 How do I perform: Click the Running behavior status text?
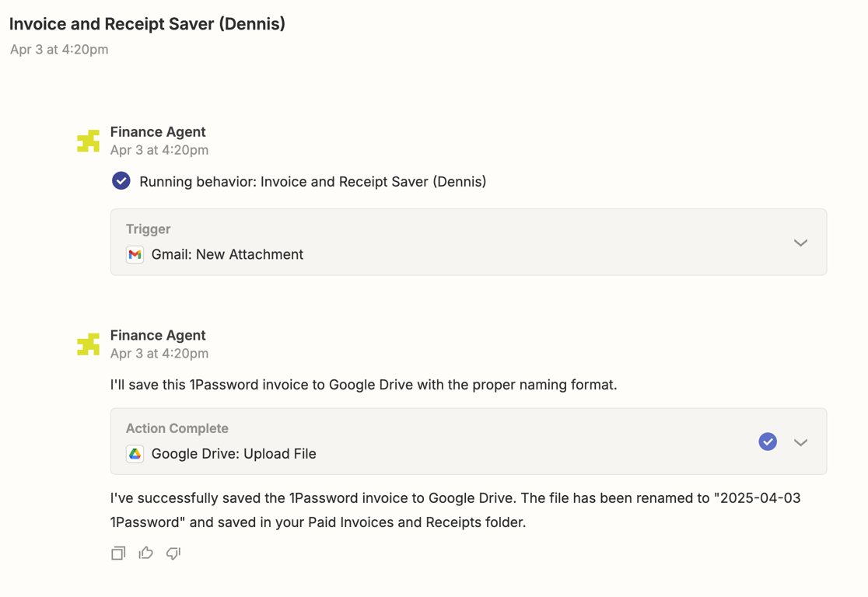point(313,182)
